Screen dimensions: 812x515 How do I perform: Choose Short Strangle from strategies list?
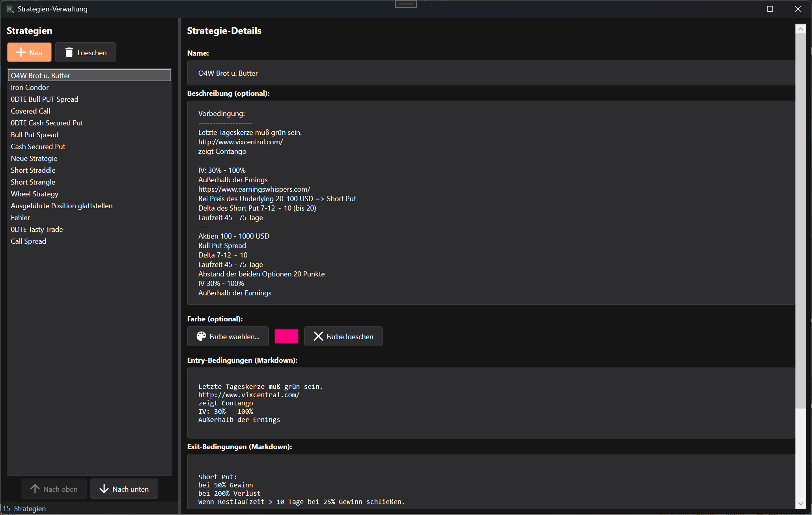coord(33,182)
